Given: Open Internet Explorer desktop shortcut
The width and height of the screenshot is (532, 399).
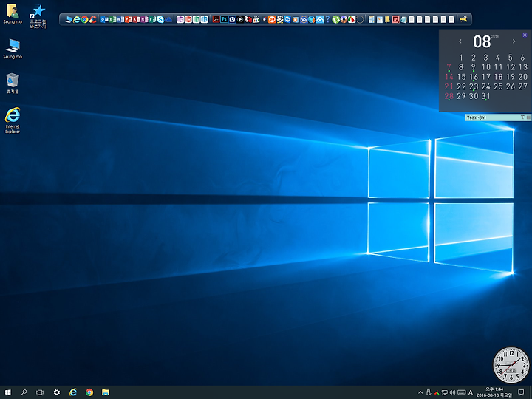Looking at the screenshot, I should pos(13,120).
